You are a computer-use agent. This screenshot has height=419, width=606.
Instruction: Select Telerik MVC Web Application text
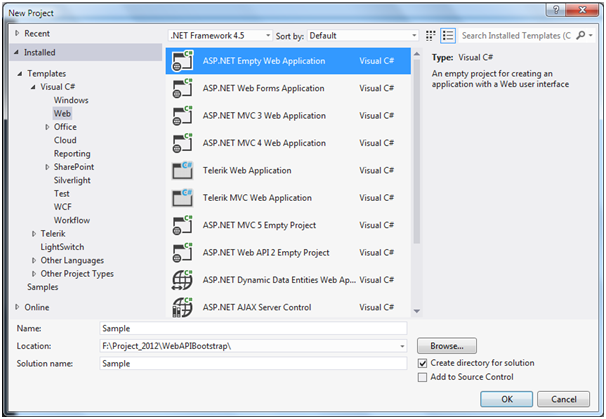(x=257, y=198)
